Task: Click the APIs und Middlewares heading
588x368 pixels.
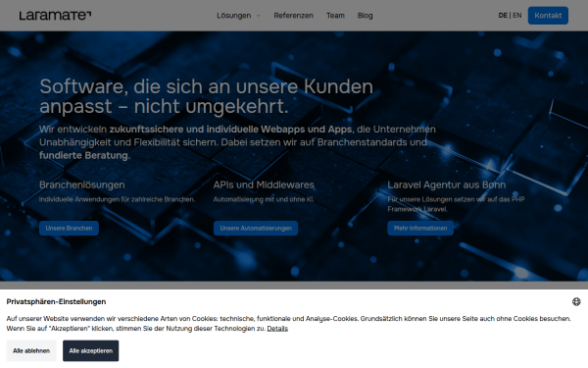Action: 264,184
